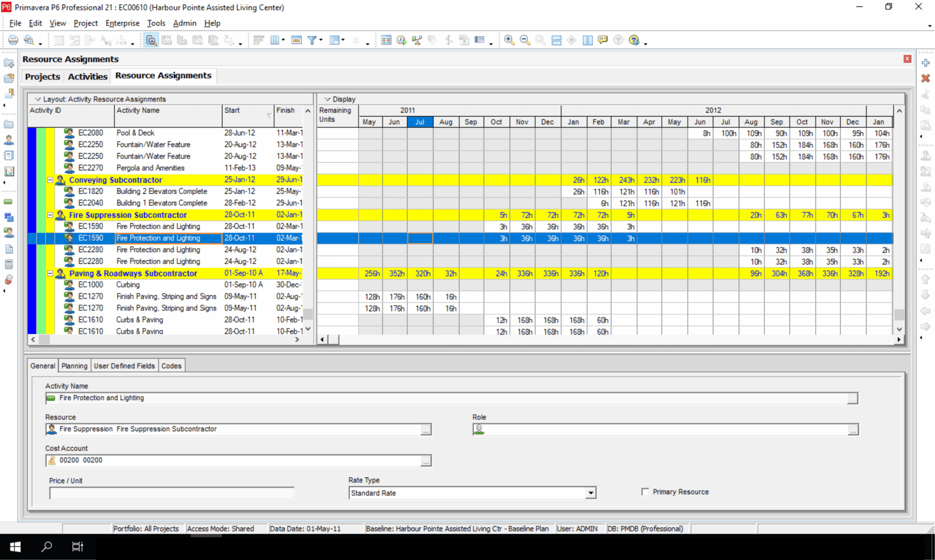Viewport: 935px width, 560px height.
Task: Expand the Display options chevron
Action: point(327,99)
